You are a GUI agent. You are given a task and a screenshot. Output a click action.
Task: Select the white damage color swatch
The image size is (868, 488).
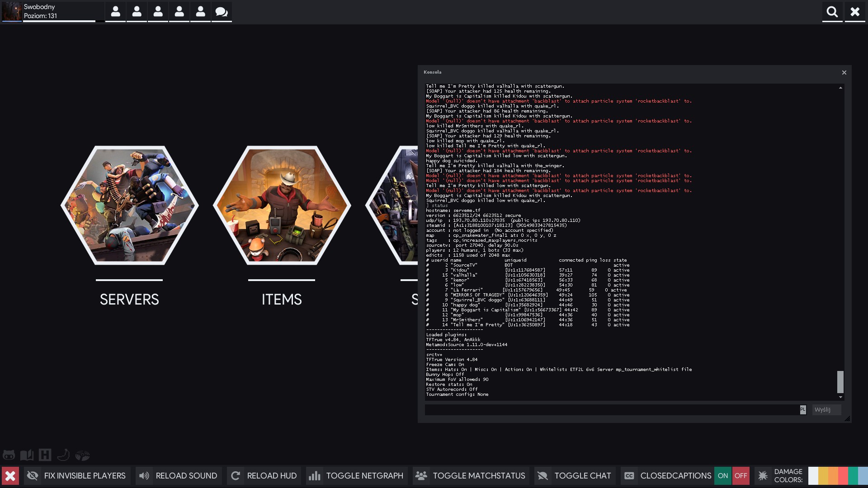tap(813, 476)
